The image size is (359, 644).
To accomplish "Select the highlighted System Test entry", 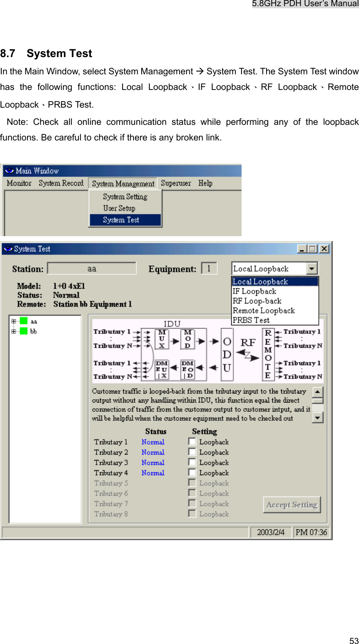I will click(x=125, y=220).
